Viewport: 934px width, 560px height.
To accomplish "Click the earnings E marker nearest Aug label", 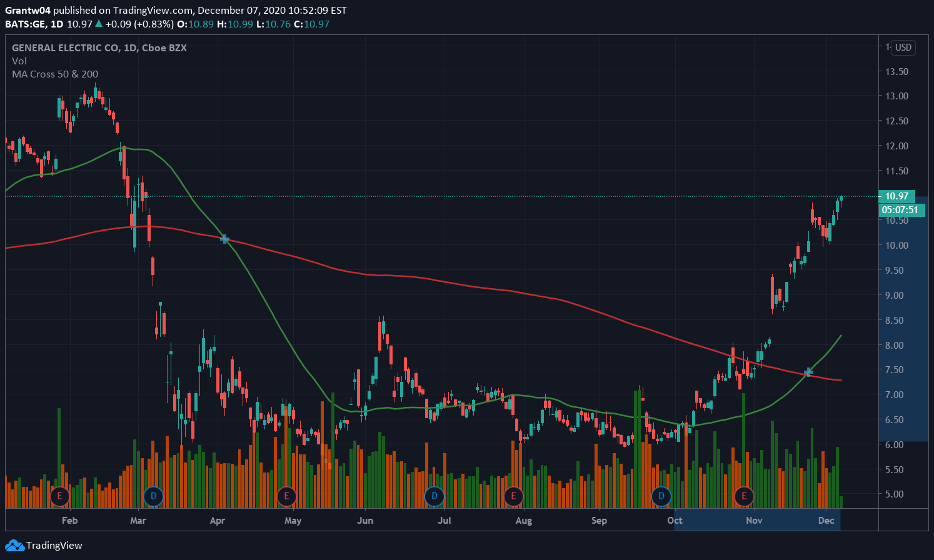I will coord(513,497).
